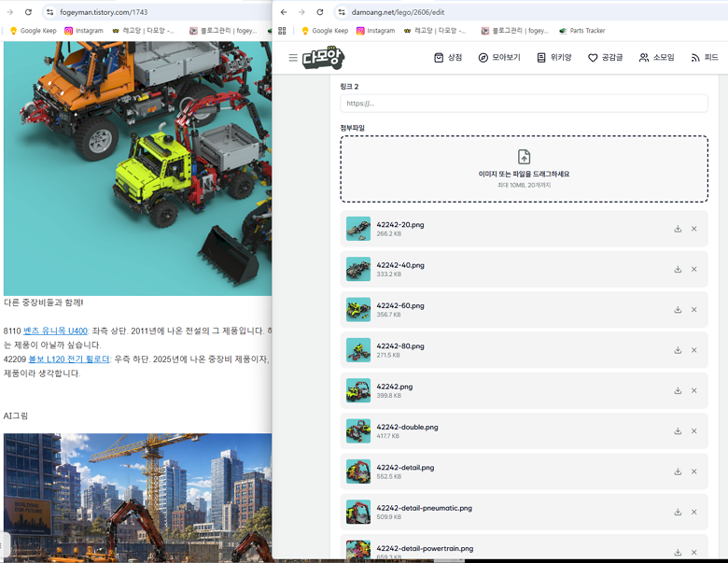
Task: Click the Unimog trucks render image
Action: [x=138, y=169]
